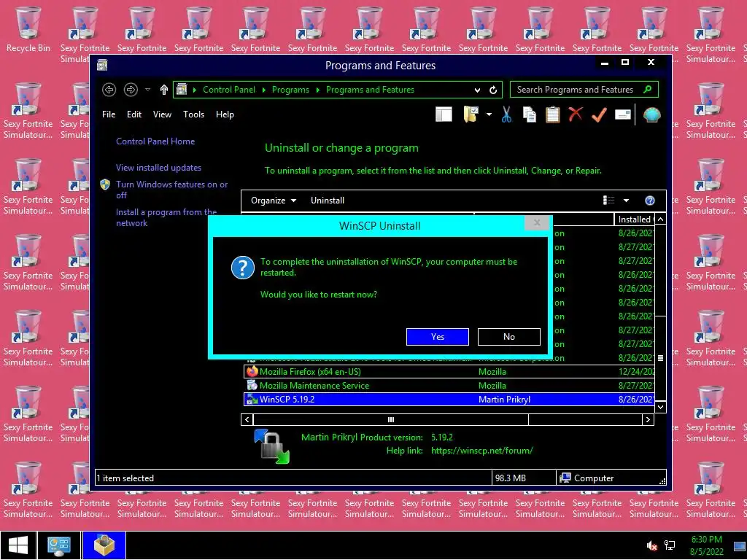Expand the breadcrumb arrow before Control Panel
Viewport: 747px width, 560px height.
coord(194,90)
